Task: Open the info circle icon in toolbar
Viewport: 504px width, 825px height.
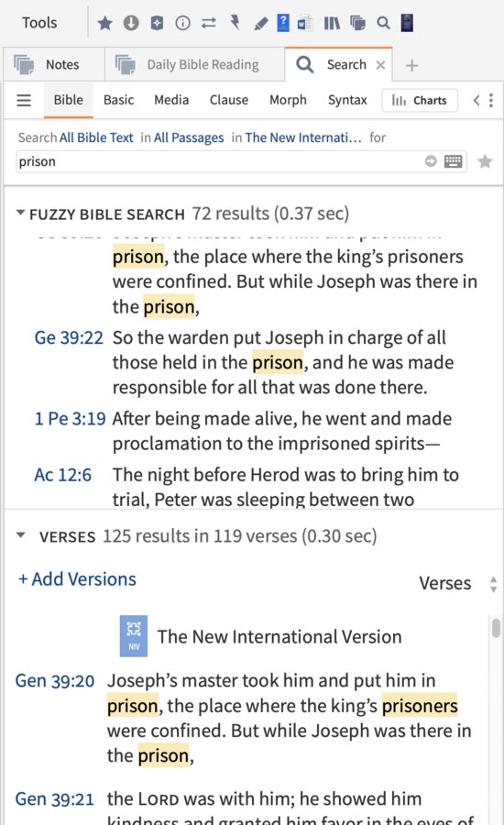Action: pyautogui.click(x=182, y=23)
